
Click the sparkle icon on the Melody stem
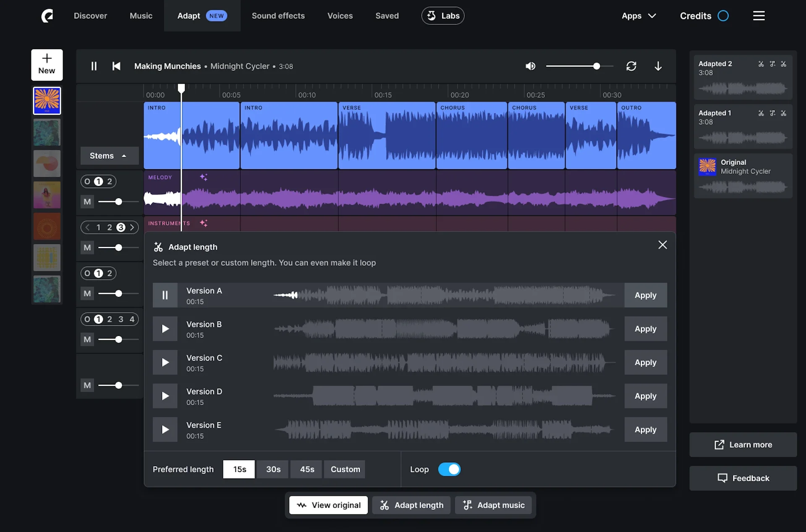tap(204, 177)
